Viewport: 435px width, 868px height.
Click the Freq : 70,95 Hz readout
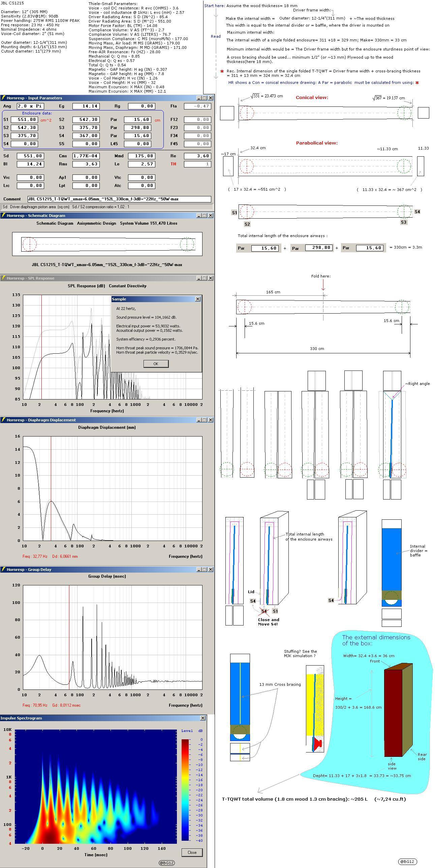35,705
